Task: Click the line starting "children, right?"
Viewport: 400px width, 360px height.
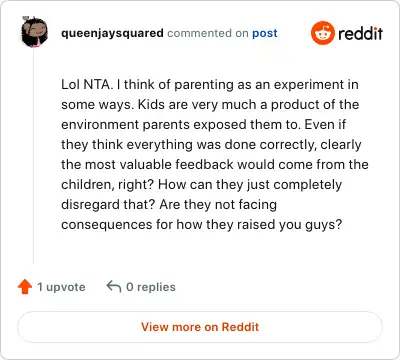Action: coord(201,185)
